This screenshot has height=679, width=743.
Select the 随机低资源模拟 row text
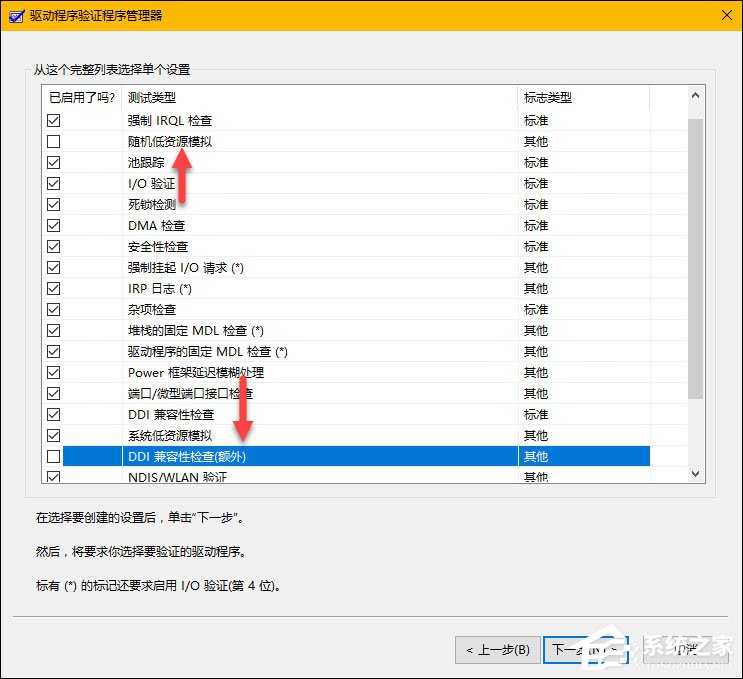pos(170,142)
